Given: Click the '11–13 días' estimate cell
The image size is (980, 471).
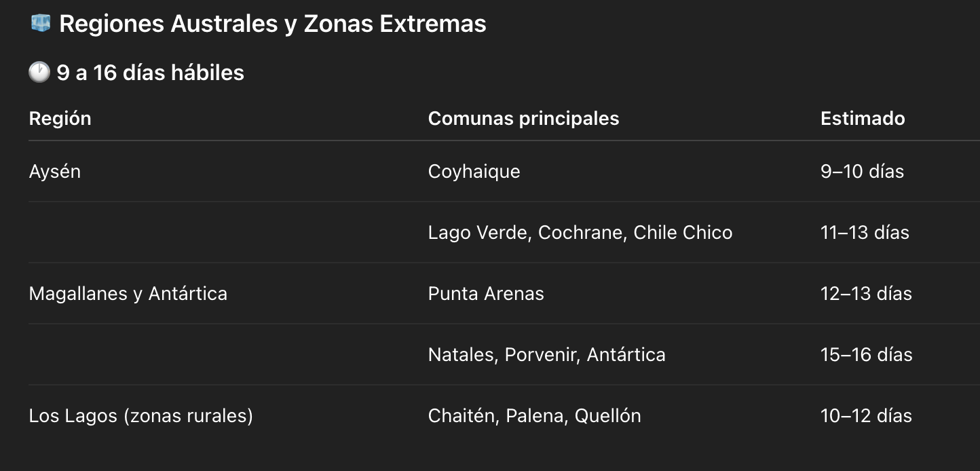Looking at the screenshot, I should [x=865, y=232].
